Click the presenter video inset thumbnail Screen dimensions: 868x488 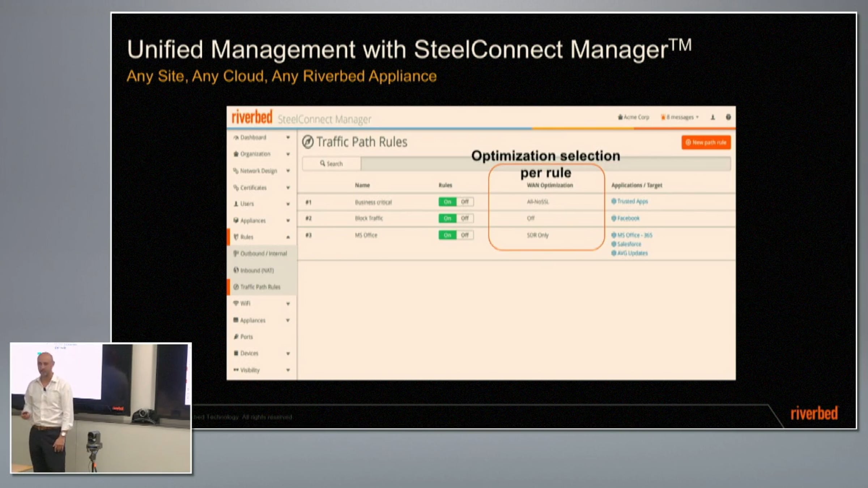click(x=101, y=408)
